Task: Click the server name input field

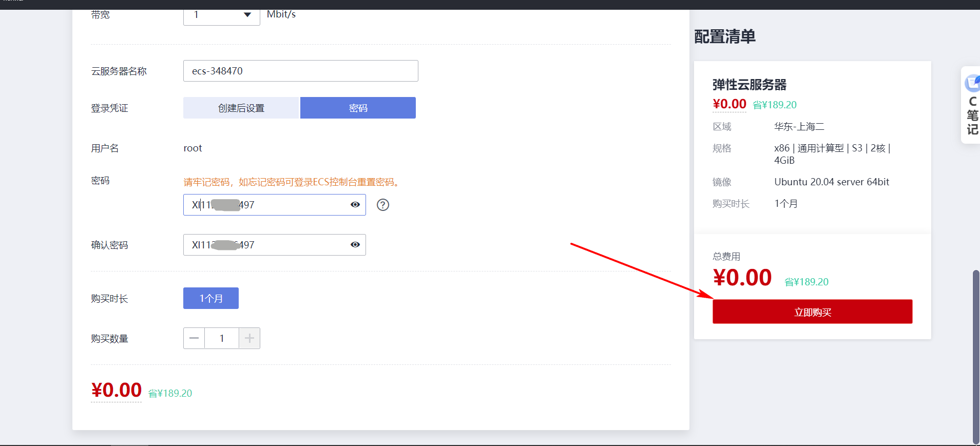Action: 301,71
